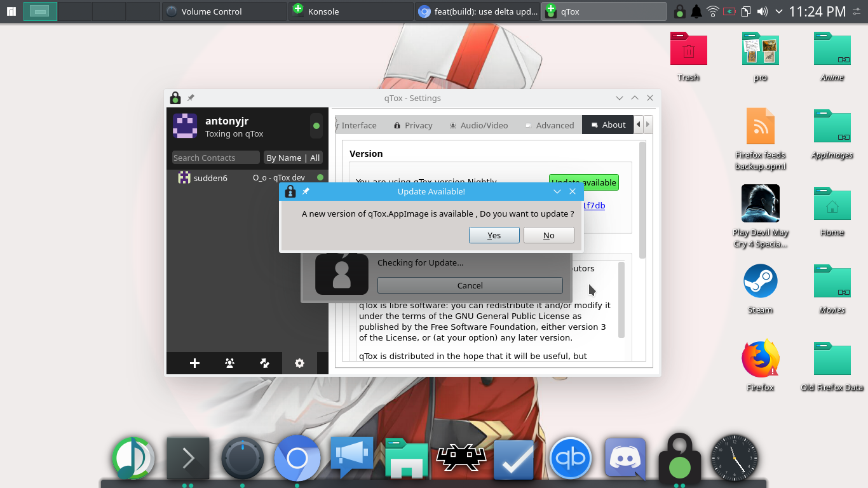Pin the Update Available dialog window
This screenshot has height=488, width=868.
pyautogui.click(x=306, y=191)
